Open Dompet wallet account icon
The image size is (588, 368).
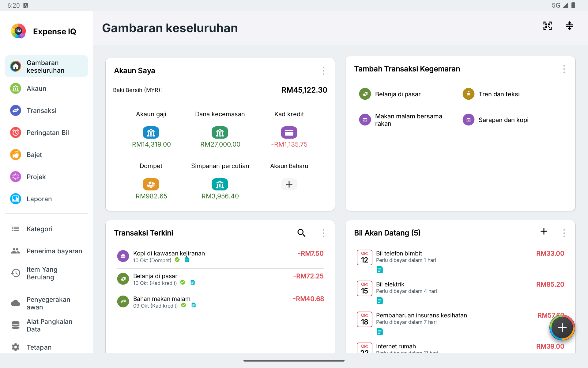coord(151,184)
